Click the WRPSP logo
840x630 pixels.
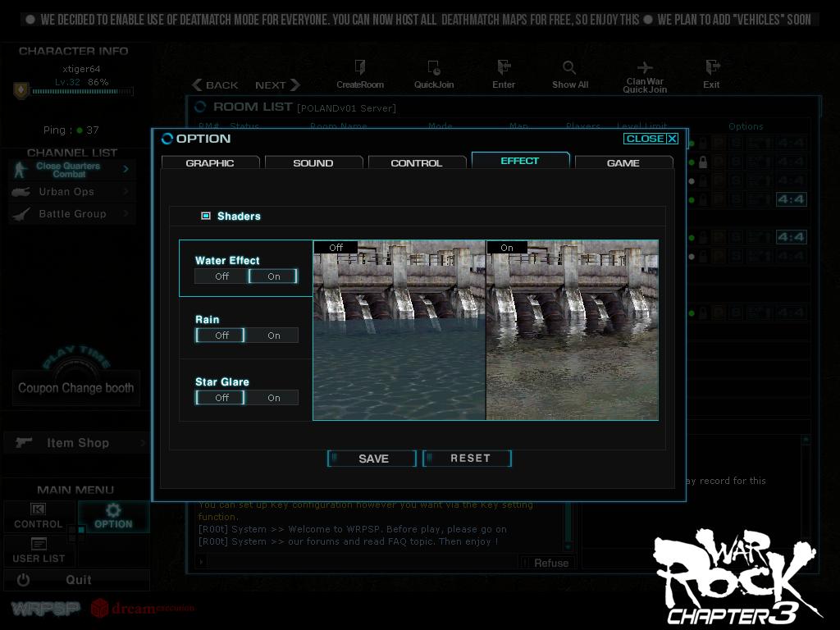[x=46, y=609]
